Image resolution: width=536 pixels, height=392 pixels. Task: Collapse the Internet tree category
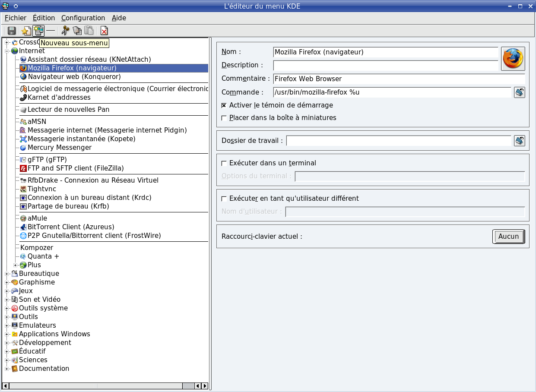point(7,51)
